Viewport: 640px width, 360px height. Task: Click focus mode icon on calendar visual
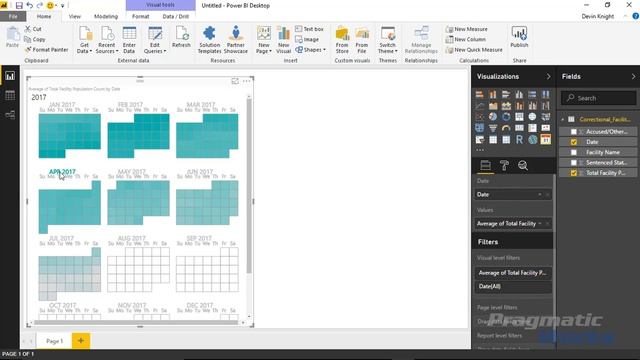(235, 81)
